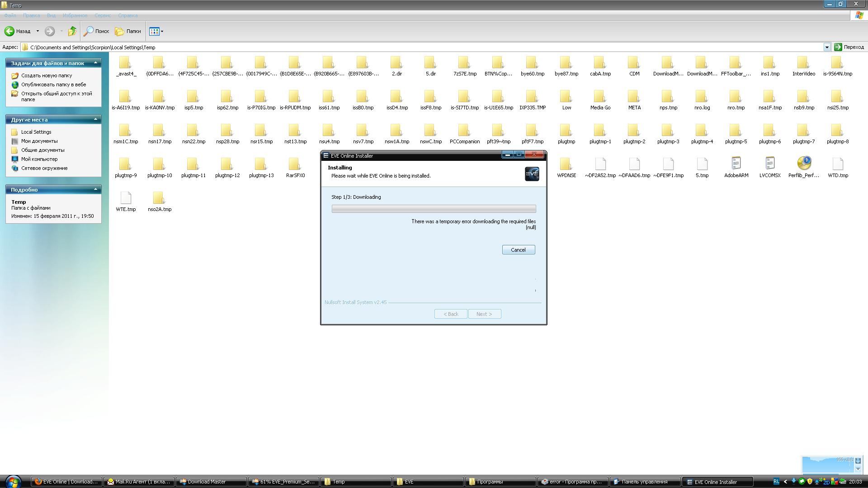Click the green Back arrow icon
Screen dimensions: 868x488
point(9,31)
